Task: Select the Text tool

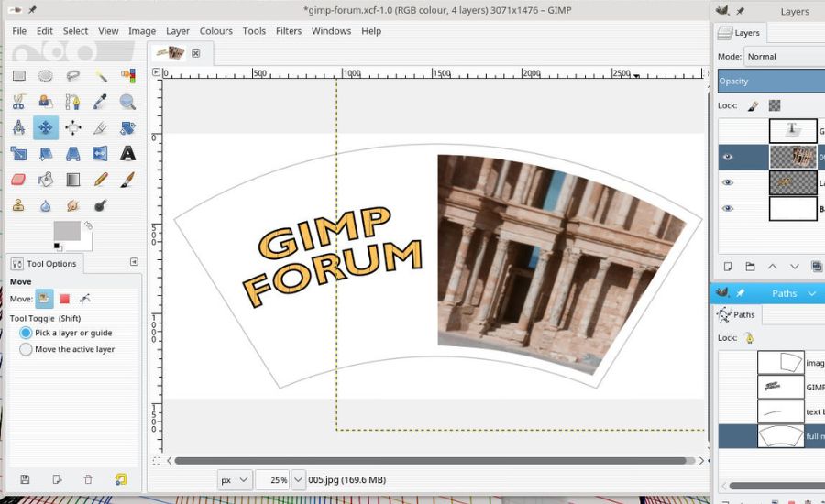Action: (x=127, y=154)
